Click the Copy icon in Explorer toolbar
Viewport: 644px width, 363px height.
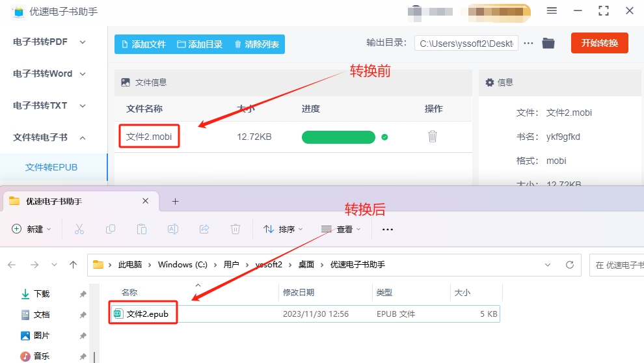point(111,229)
